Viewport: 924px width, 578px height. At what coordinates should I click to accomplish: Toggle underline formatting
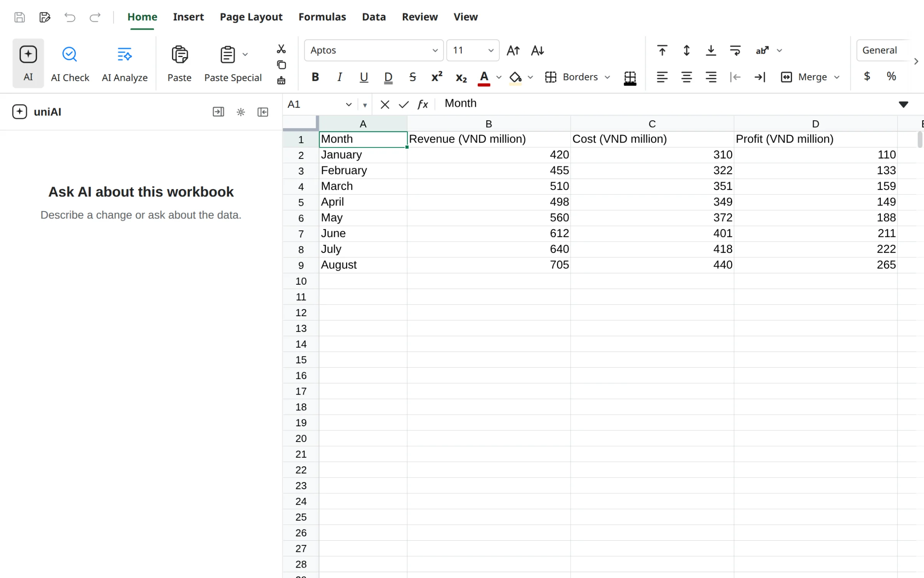pos(364,77)
